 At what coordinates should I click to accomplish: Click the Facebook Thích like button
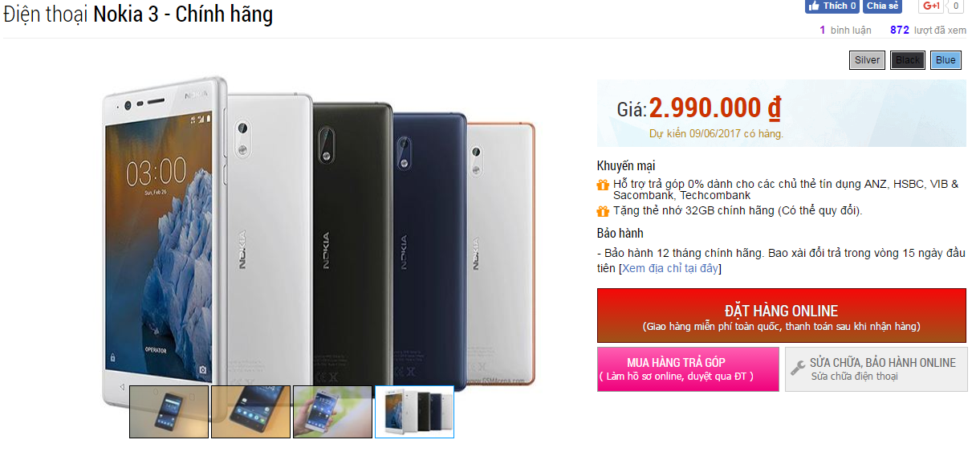(832, 6)
